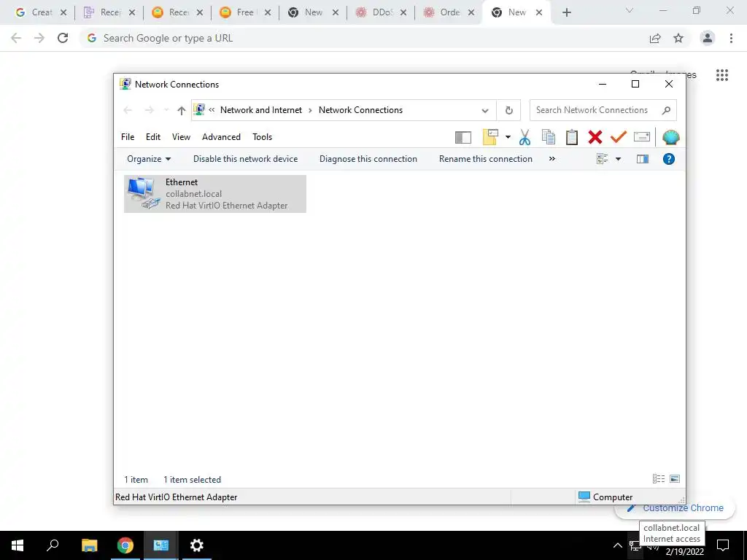This screenshot has width=747, height=560.
Task: Click the Search Network Connections field
Action: click(x=603, y=111)
